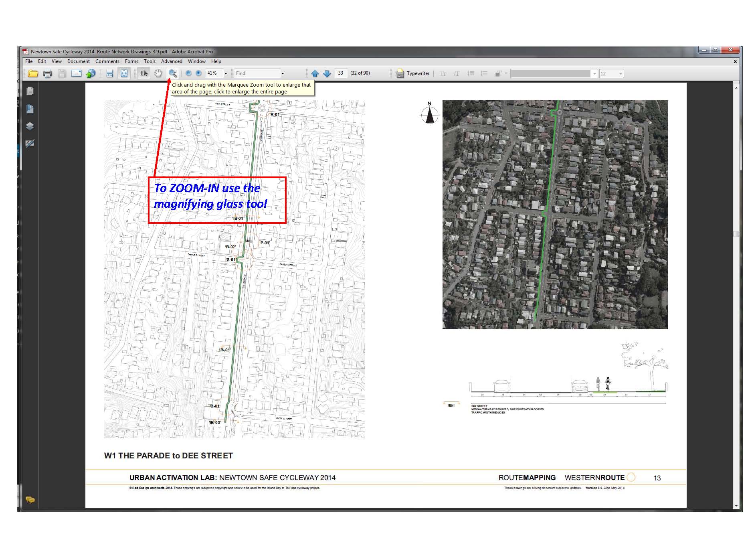Select the Marquee Zoom magnifying glass tool

coord(173,73)
